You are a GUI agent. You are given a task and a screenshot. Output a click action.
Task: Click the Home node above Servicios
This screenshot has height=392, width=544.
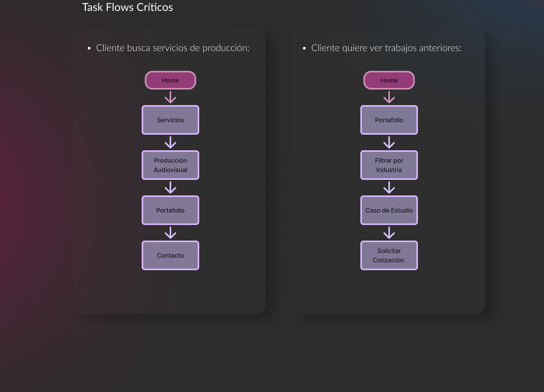(170, 80)
